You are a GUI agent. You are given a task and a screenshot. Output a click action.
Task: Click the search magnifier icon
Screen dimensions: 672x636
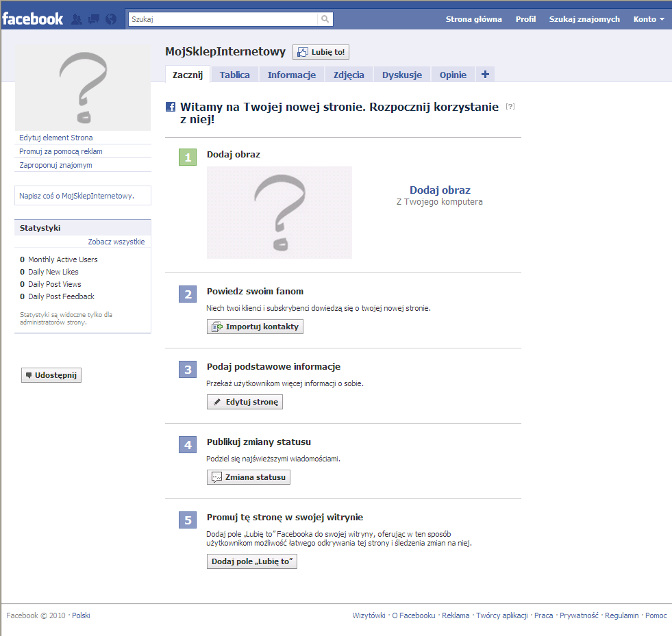coord(325,19)
